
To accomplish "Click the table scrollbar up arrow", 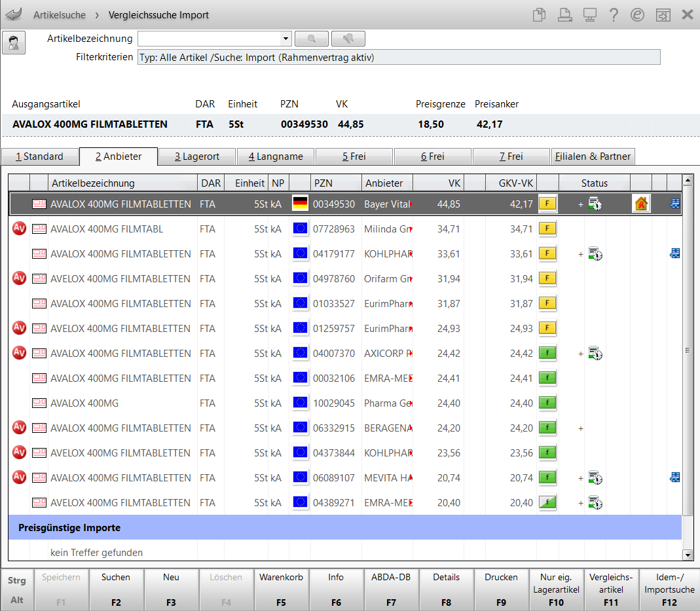I will [688, 180].
